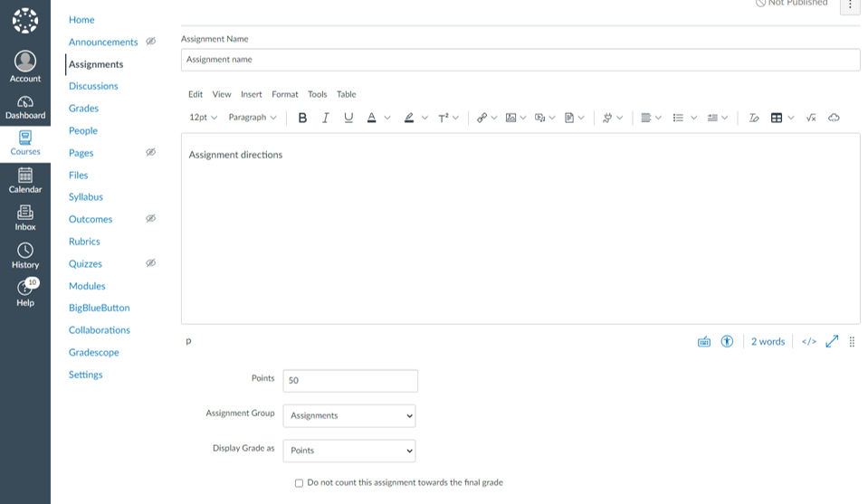Click the Points input field
The height and width of the screenshot is (504, 868).
(350, 381)
